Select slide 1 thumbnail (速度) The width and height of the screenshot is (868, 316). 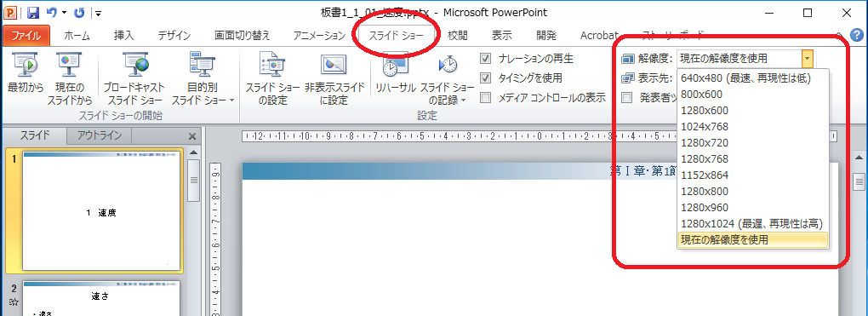click(102, 211)
